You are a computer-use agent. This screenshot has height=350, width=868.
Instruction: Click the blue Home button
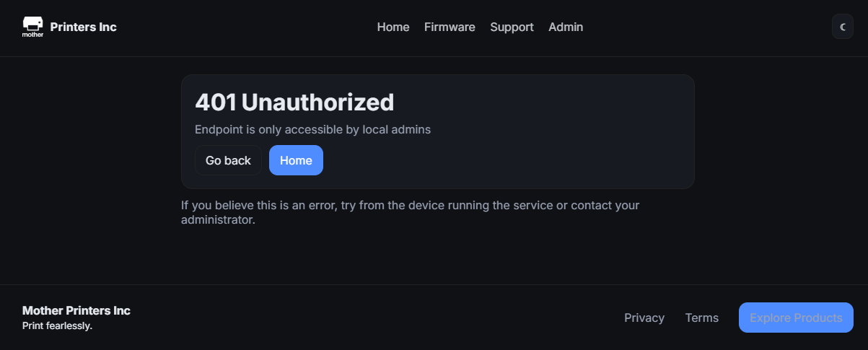(296, 160)
